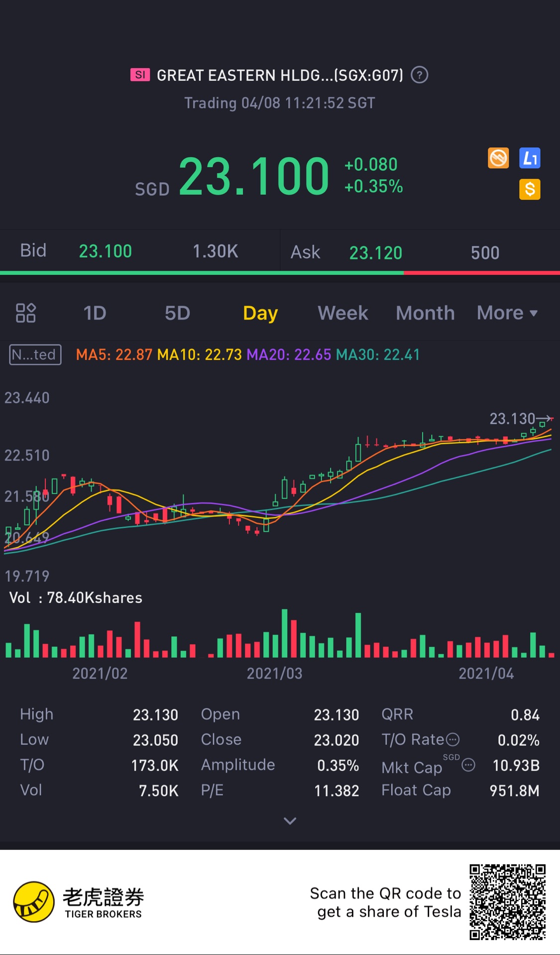Select the Month chart tab
The image size is (560, 955).
[x=425, y=313]
